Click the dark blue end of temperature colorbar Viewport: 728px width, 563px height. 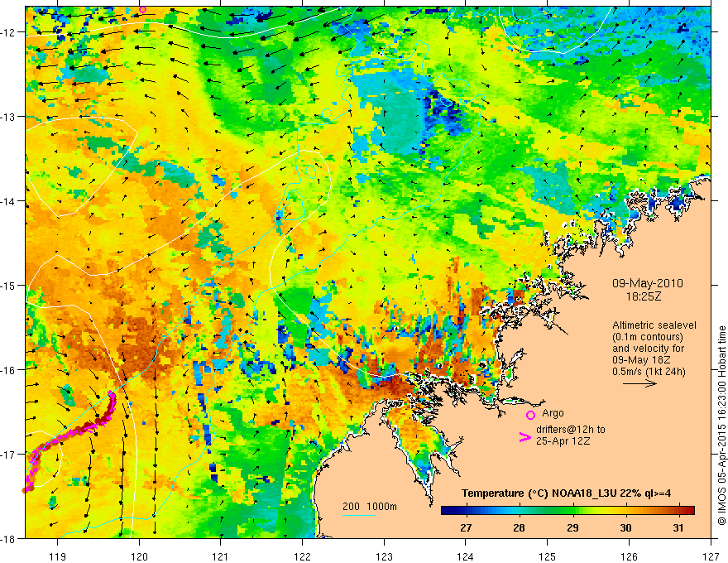[x=446, y=510]
